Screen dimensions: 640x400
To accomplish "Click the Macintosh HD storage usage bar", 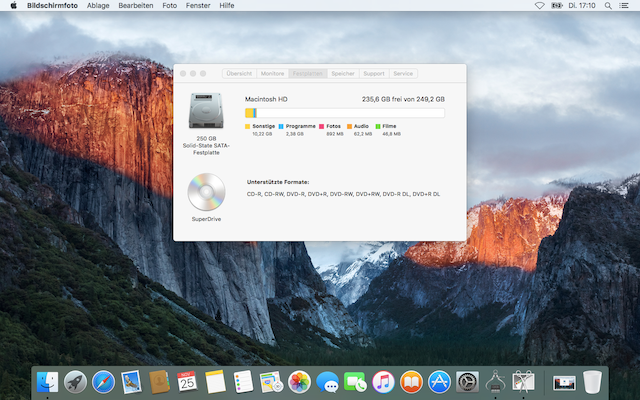I will pyautogui.click(x=345, y=113).
